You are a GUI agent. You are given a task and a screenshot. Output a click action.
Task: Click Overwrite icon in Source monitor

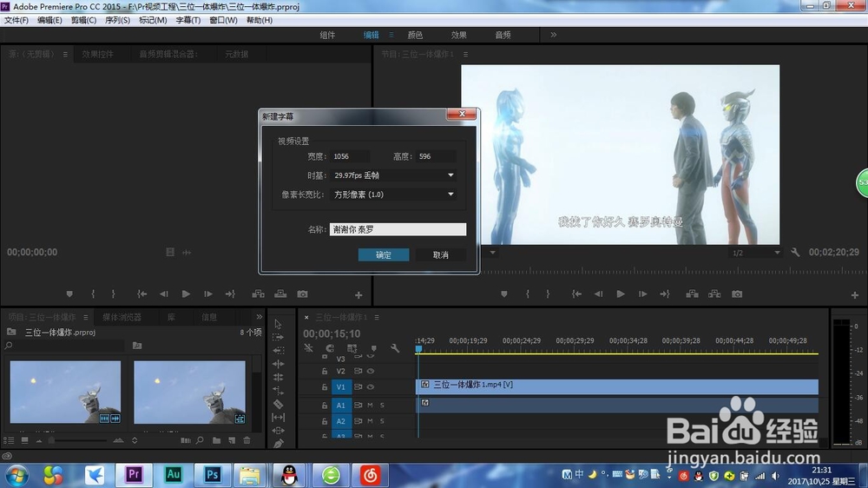280,294
